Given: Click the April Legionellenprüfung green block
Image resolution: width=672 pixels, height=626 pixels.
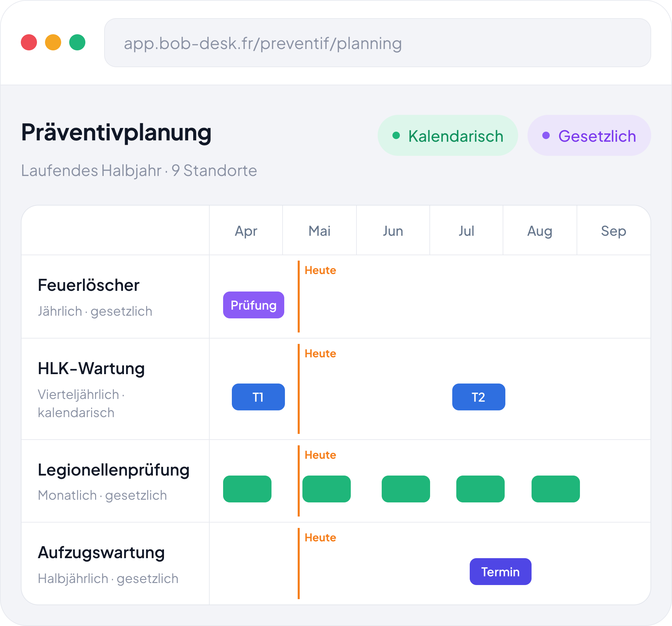Looking at the screenshot, I should [x=247, y=489].
